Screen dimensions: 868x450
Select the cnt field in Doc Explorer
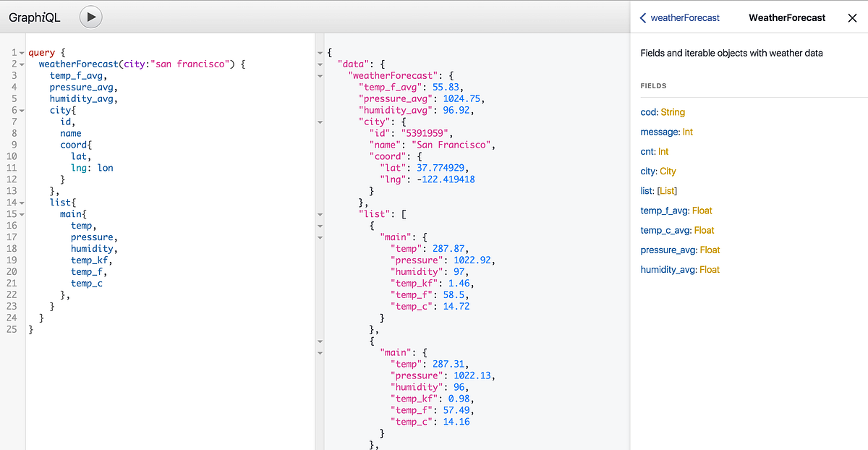coord(647,151)
